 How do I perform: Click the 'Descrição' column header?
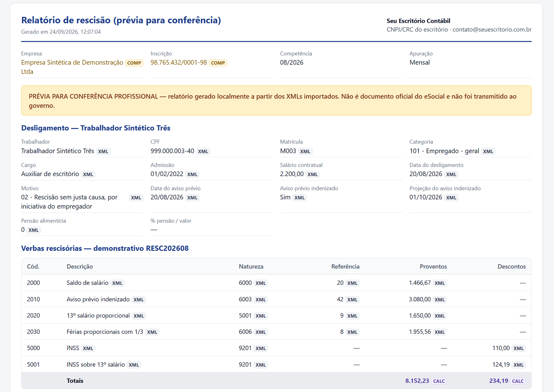(80, 266)
